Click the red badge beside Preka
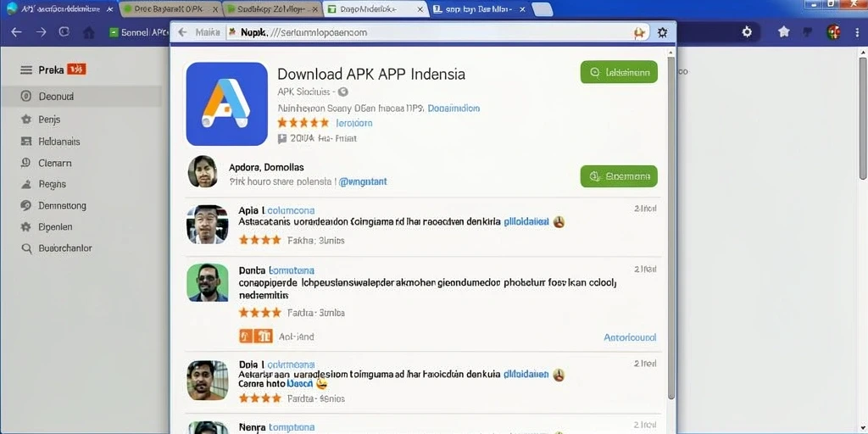This screenshot has height=434, width=868. click(x=76, y=70)
